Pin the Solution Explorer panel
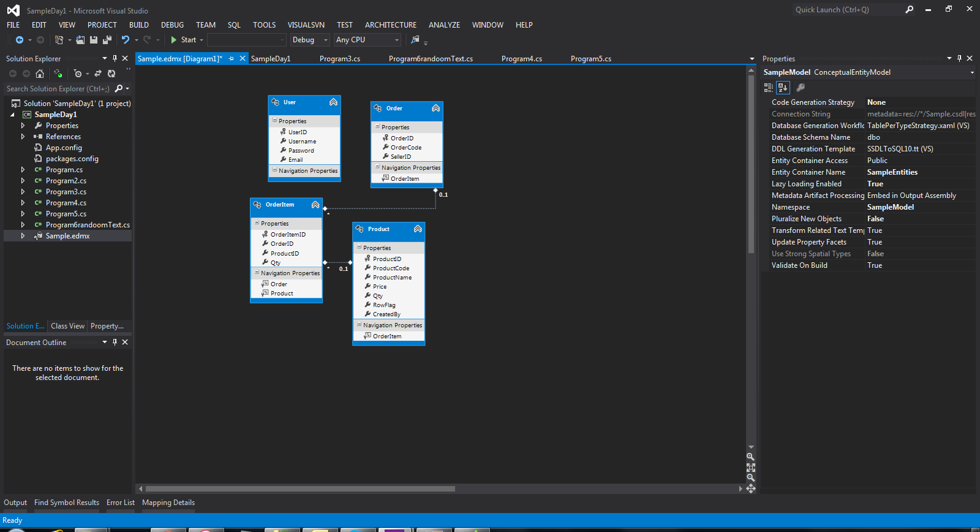Screen dimensions: 980x532 click(115, 59)
